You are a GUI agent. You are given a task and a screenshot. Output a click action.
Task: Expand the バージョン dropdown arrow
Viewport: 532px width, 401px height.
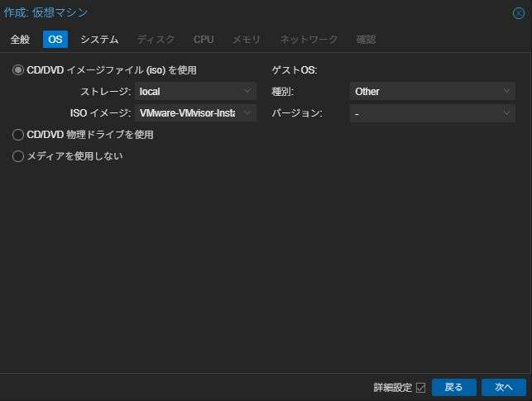pos(506,113)
